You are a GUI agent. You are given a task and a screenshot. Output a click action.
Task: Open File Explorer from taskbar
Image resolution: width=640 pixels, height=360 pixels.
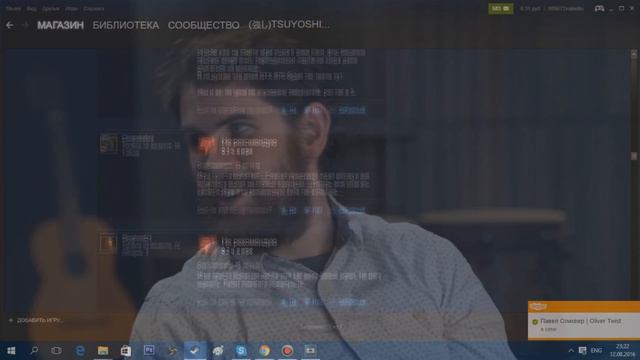coord(103,350)
